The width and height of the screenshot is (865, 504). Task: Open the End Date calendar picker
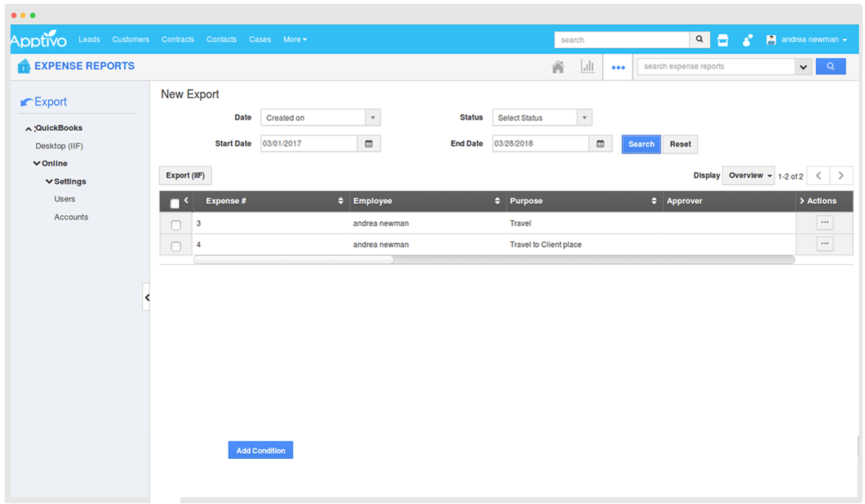click(600, 144)
